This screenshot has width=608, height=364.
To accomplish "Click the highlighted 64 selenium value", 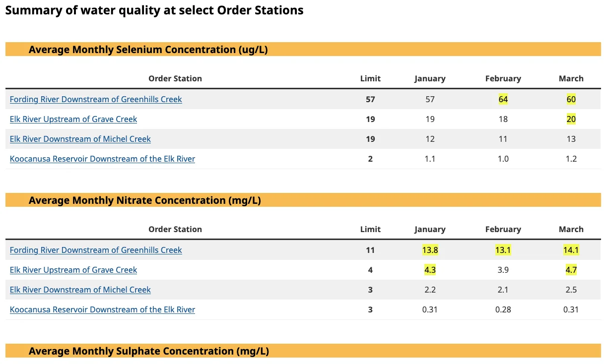I will [x=503, y=99].
